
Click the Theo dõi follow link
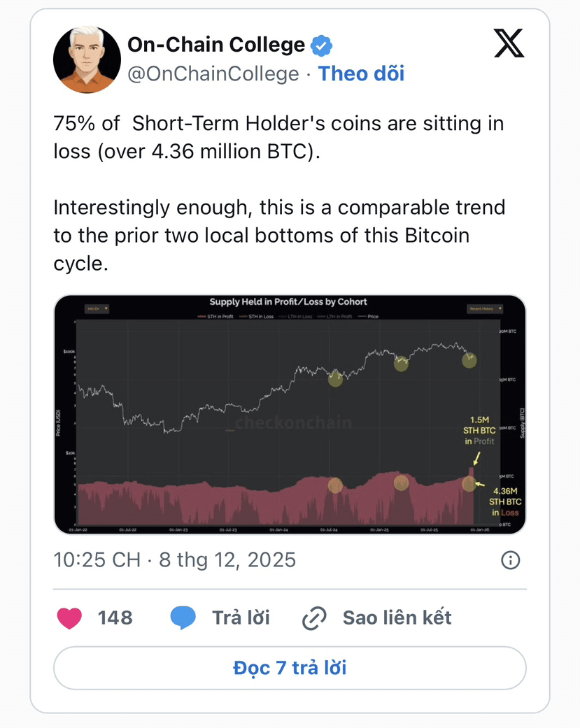(x=361, y=73)
